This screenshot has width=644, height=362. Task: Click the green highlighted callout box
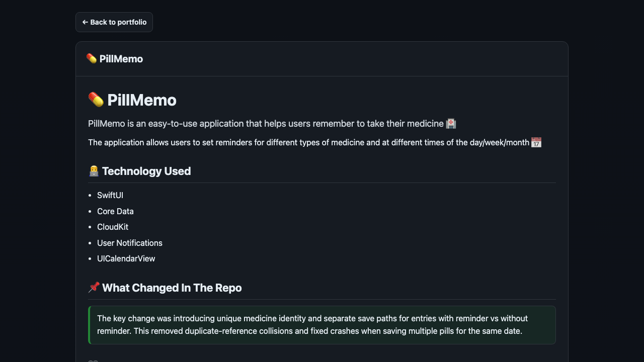coord(322,325)
